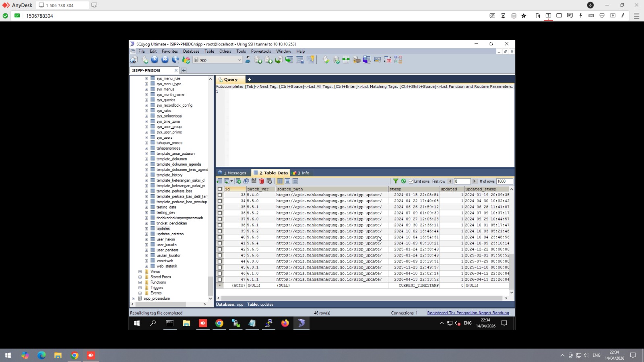Viewport: 644px width, 362px height.
Task: Expand the Stored Procs folder
Action: click(140, 277)
